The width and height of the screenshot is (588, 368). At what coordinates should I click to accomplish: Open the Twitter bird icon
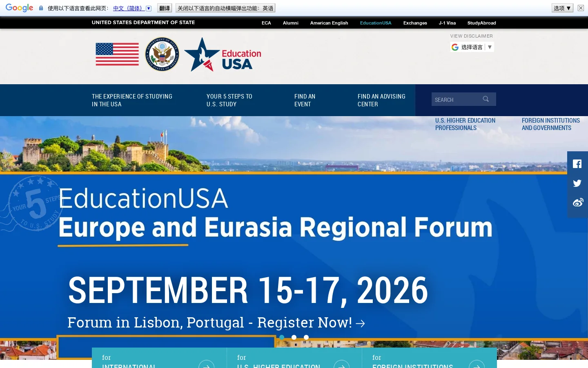click(x=577, y=183)
